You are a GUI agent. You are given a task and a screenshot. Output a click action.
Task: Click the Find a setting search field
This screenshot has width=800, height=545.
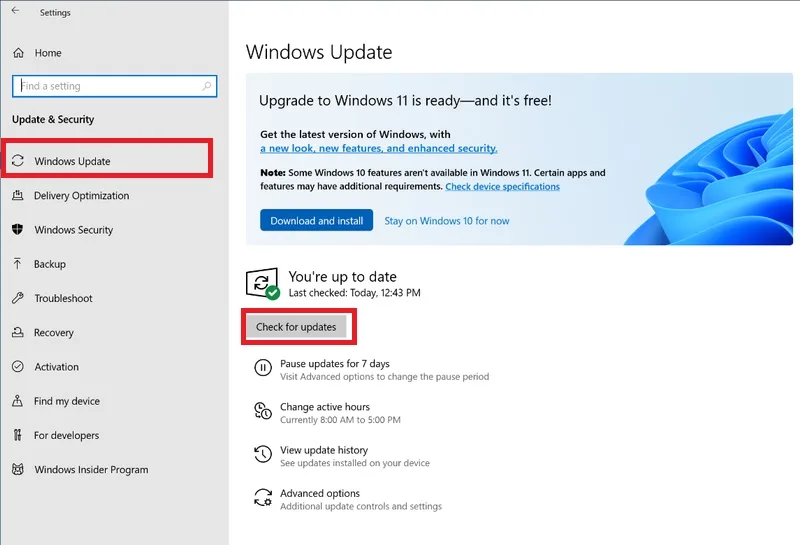click(114, 86)
